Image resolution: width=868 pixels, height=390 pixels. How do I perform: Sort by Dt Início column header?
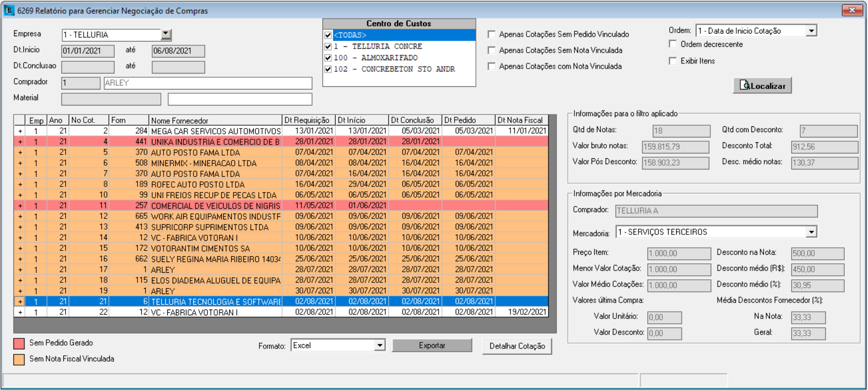pyautogui.click(x=362, y=120)
